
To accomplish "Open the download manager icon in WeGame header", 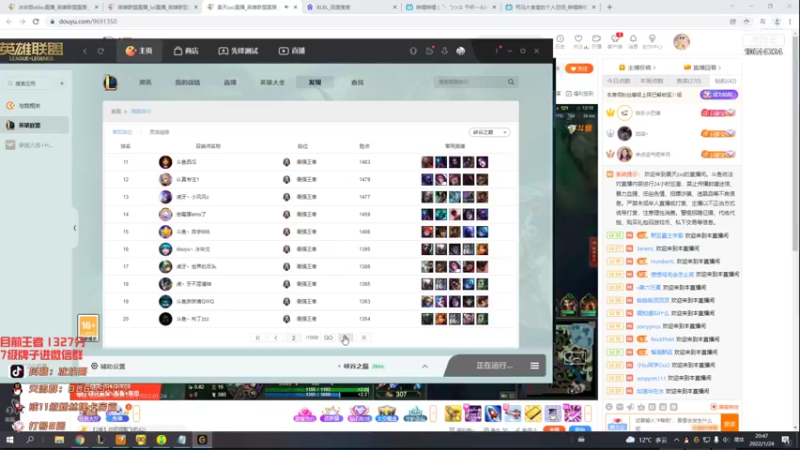I will [445, 51].
